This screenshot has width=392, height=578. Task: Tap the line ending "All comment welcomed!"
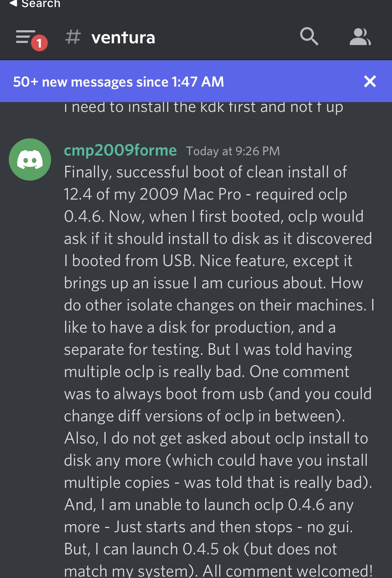pos(218,570)
